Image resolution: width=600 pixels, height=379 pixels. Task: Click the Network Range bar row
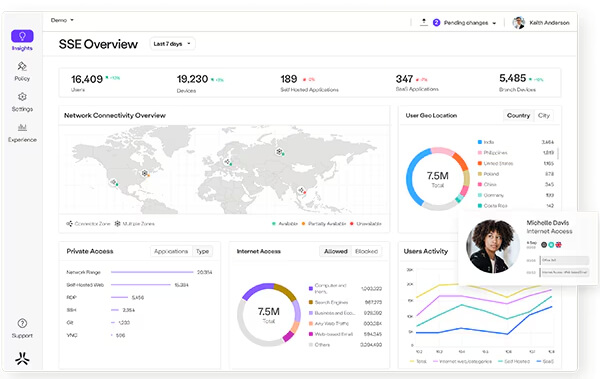click(139, 272)
